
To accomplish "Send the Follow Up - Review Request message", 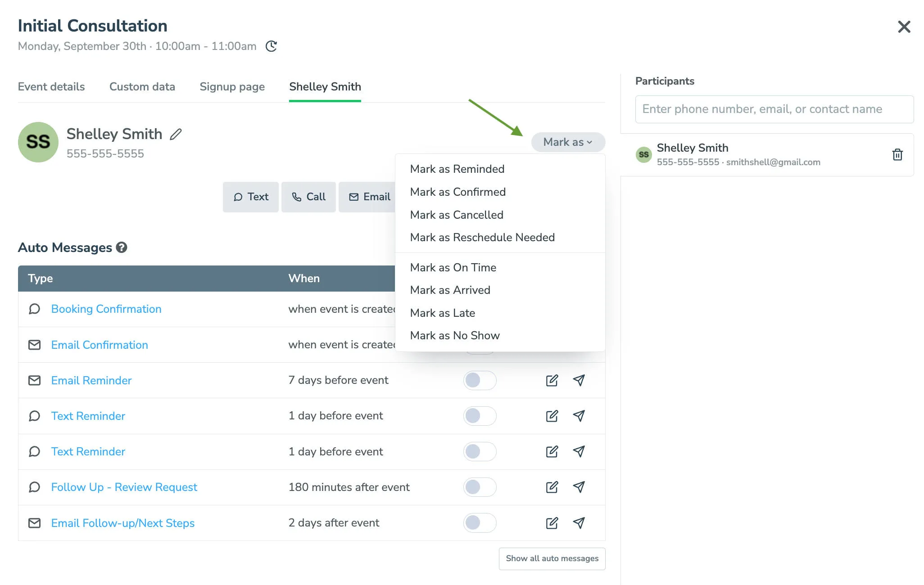I will 580,487.
